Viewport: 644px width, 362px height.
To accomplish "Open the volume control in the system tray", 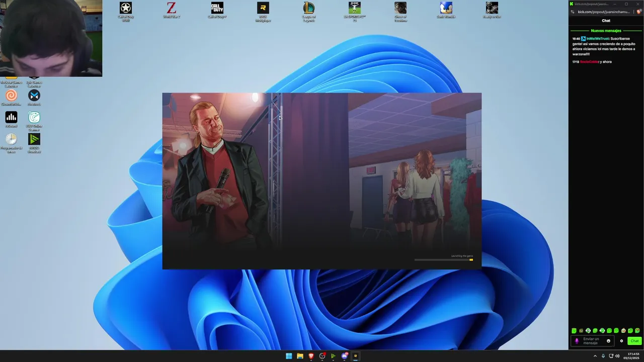I will [x=617, y=356].
